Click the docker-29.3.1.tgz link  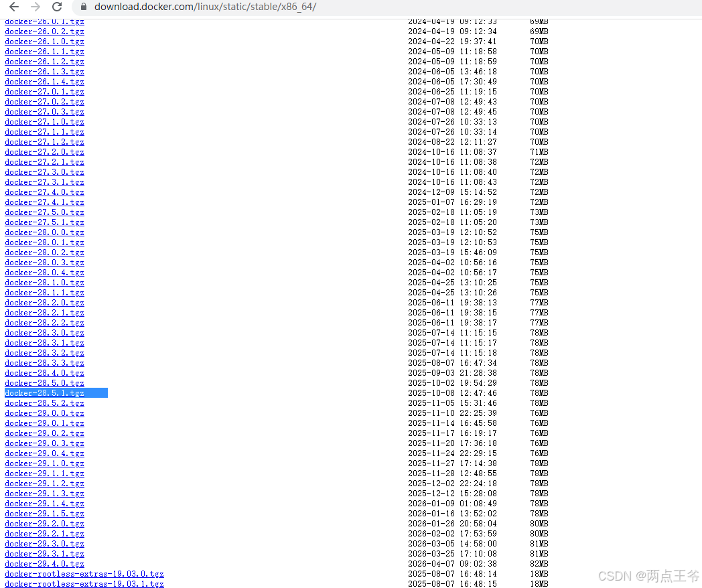[44, 554]
